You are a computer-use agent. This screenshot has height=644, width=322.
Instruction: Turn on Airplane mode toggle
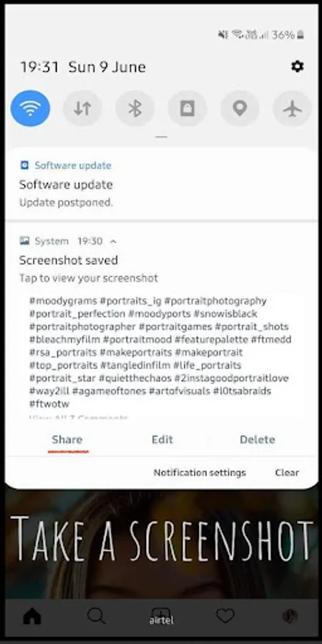[x=292, y=109]
